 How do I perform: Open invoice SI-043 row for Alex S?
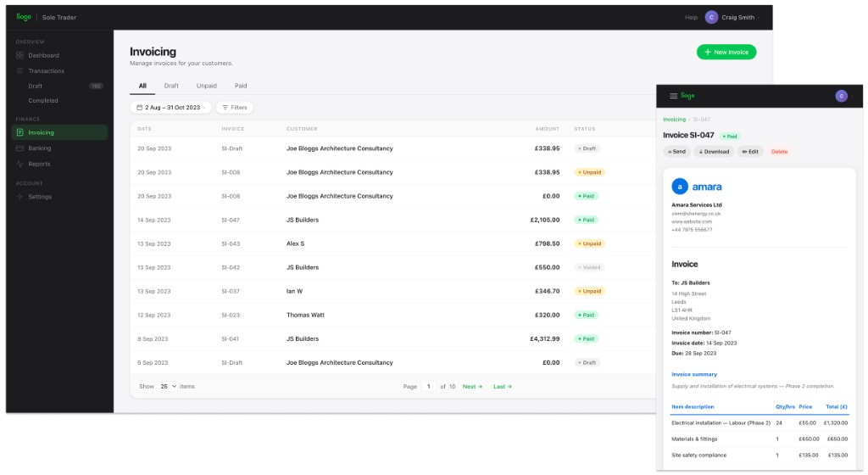point(393,243)
